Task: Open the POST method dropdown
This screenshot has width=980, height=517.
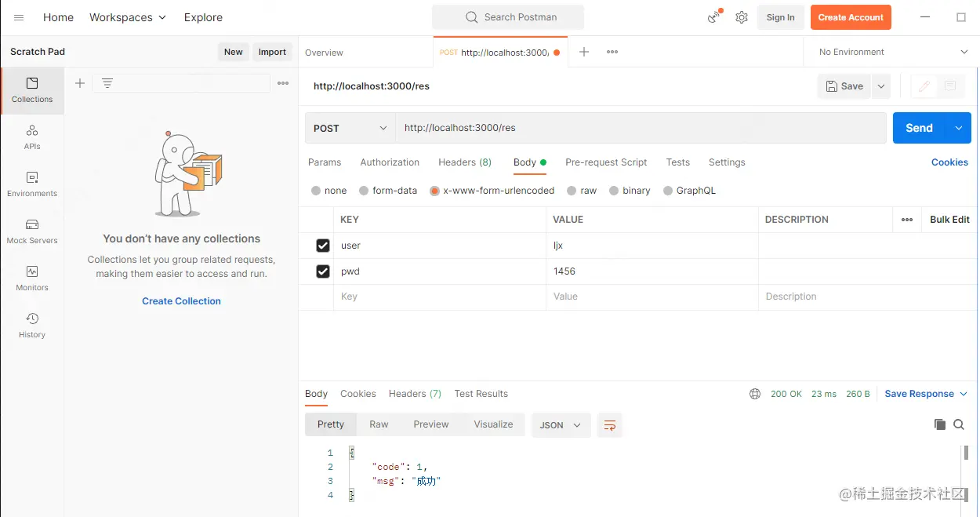Action: (350, 128)
